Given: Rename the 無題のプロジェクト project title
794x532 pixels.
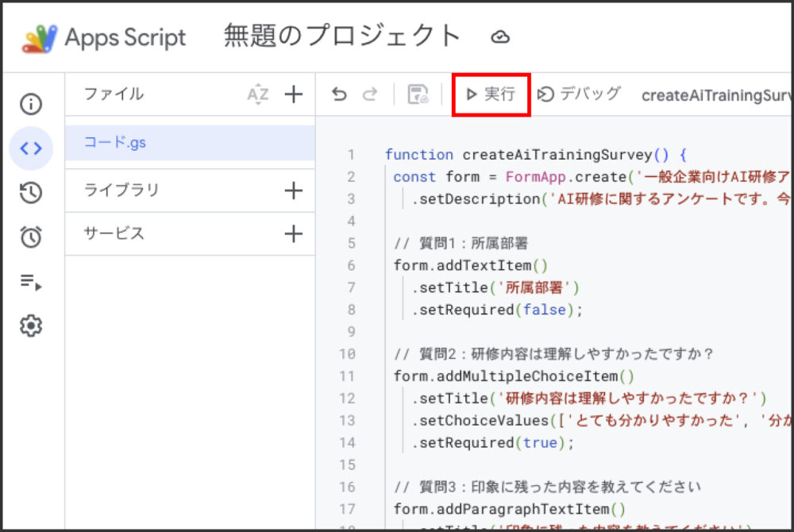Looking at the screenshot, I should 341,35.
